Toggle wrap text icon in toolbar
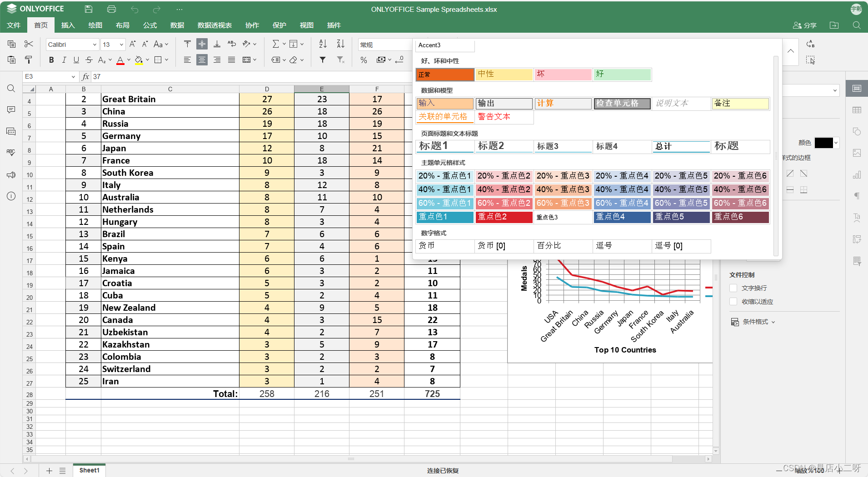Screen dimensions: 868x477 pos(232,44)
